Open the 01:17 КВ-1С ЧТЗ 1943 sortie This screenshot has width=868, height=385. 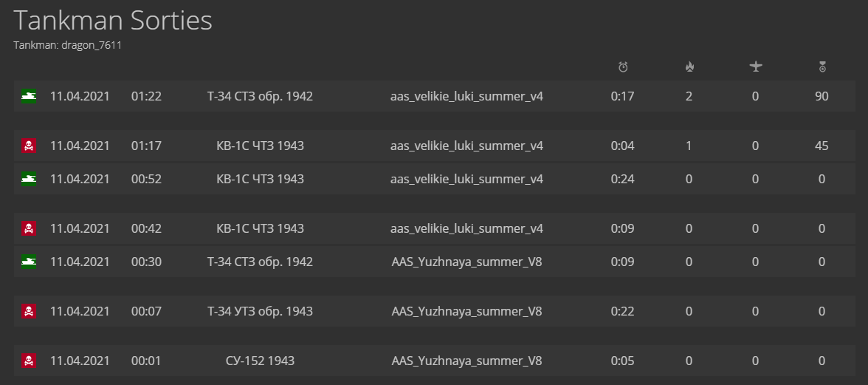(x=435, y=146)
